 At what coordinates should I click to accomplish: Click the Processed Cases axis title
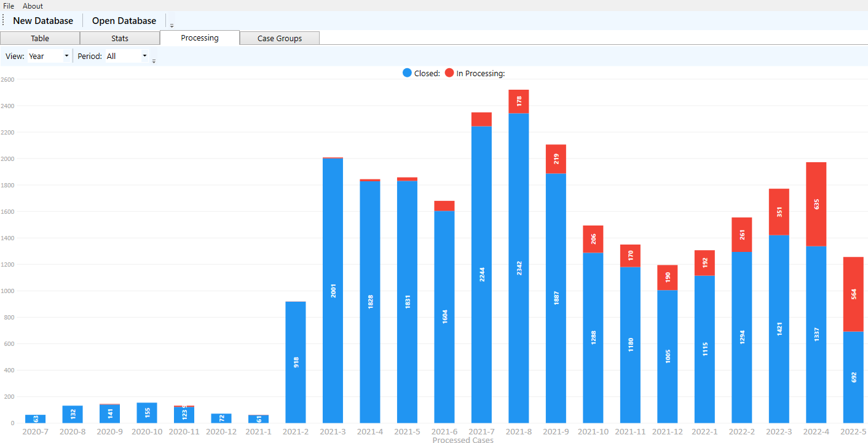463,440
